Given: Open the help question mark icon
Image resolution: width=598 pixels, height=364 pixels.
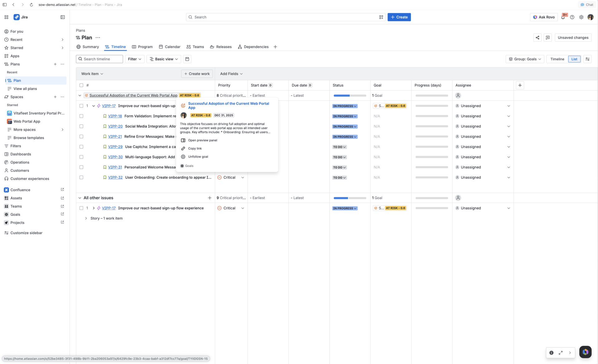Looking at the screenshot, I should tap(572, 17).
